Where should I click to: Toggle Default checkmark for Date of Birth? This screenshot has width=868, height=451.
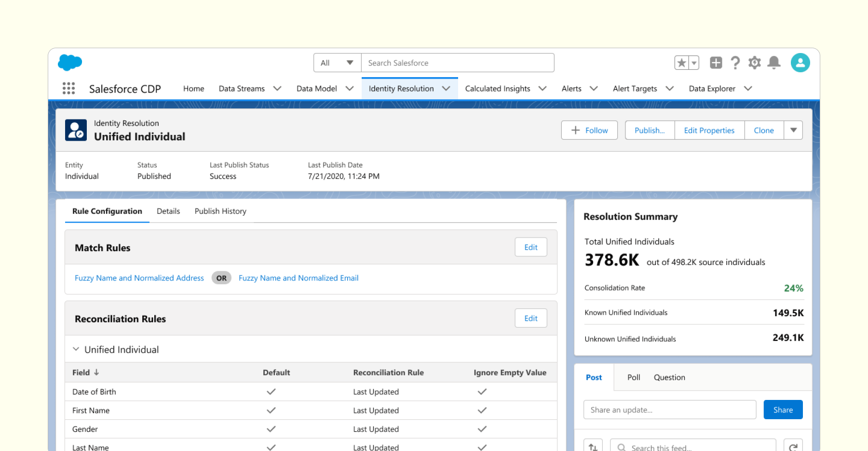click(x=271, y=392)
